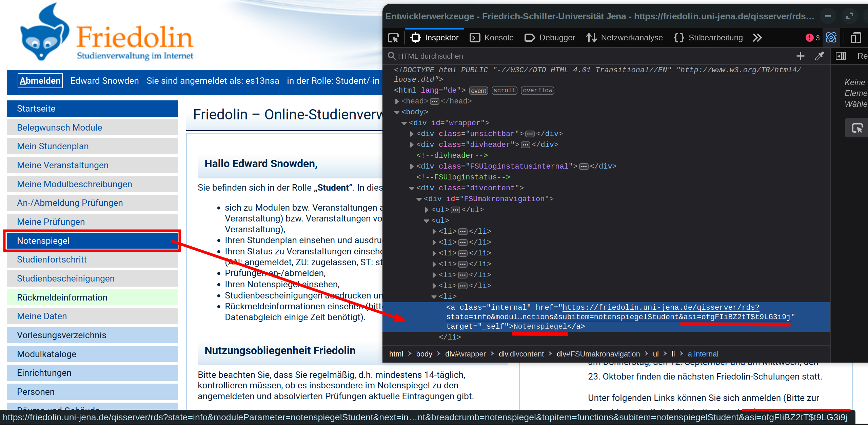Expand the div class divheader node
The height and width of the screenshot is (425, 868).
coord(412,144)
